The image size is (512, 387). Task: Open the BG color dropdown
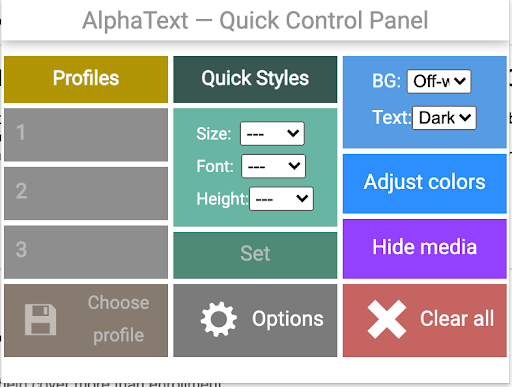pyautogui.click(x=439, y=81)
